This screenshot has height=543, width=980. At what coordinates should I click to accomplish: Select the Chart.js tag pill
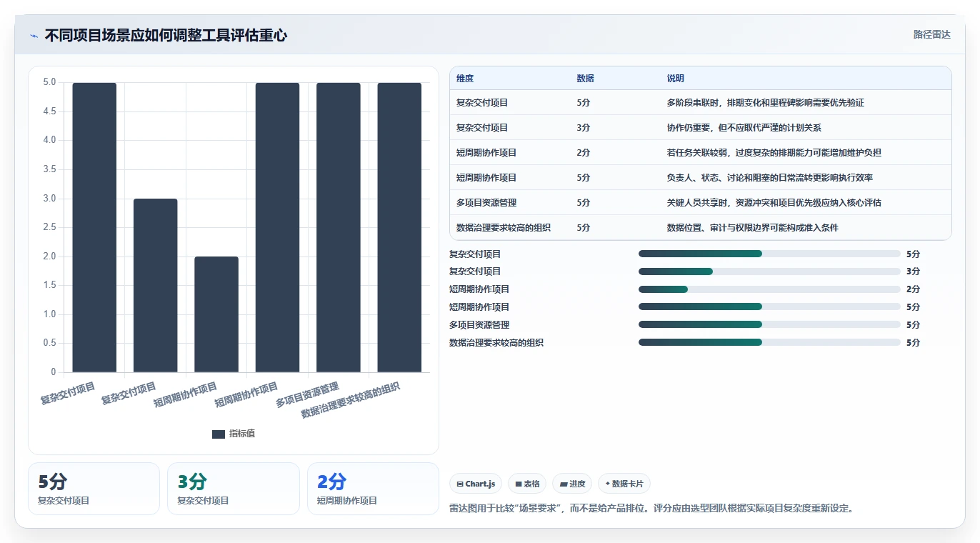click(x=476, y=484)
